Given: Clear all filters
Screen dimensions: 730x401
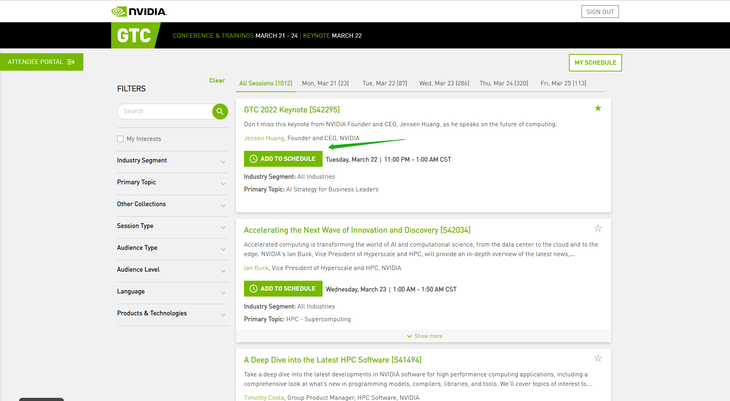Looking at the screenshot, I should (217, 81).
